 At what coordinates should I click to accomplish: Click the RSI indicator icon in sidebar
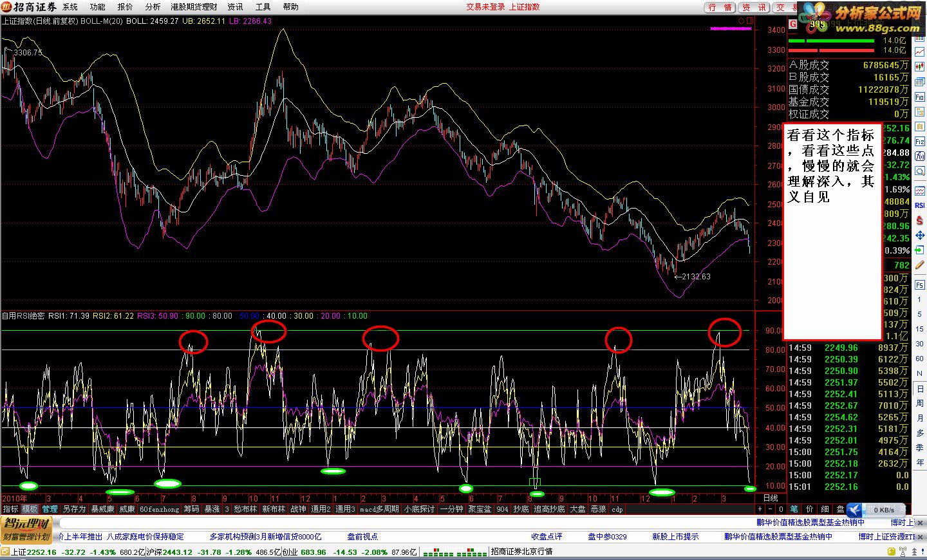(x=920, y=205)
